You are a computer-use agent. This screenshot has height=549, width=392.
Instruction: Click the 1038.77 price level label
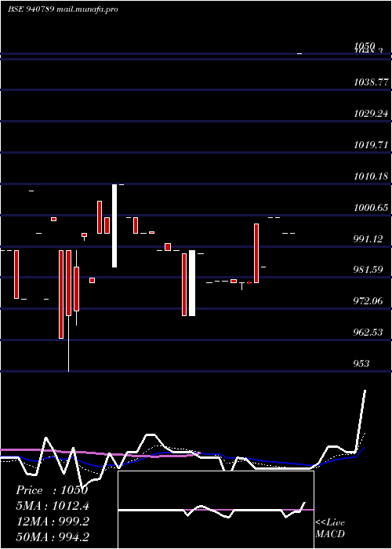pyautogui.click(x=371, y=82)
